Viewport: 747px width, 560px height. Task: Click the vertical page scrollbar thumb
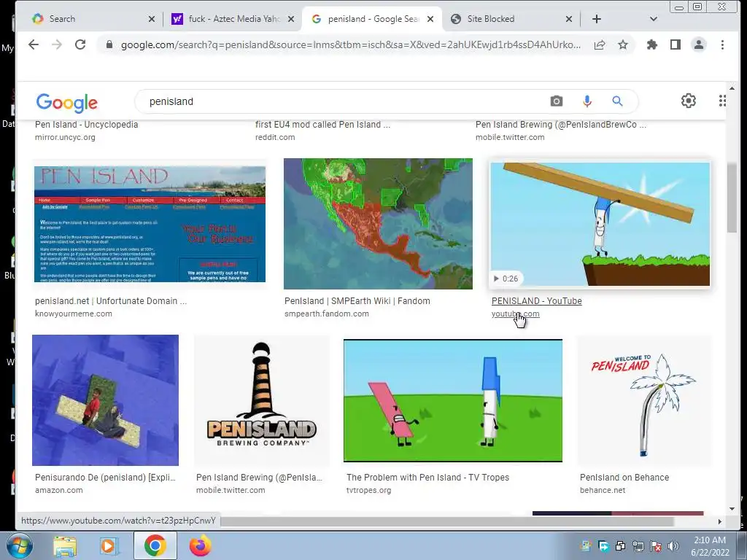pyautogui.click(x=732, y=198)
